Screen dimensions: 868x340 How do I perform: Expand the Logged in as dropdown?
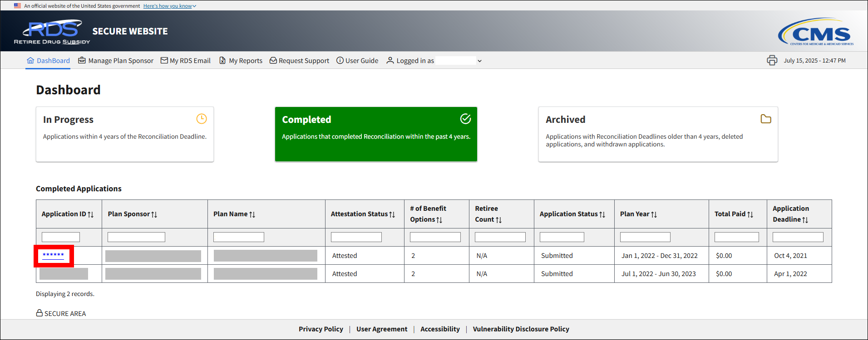click(479, 61)
